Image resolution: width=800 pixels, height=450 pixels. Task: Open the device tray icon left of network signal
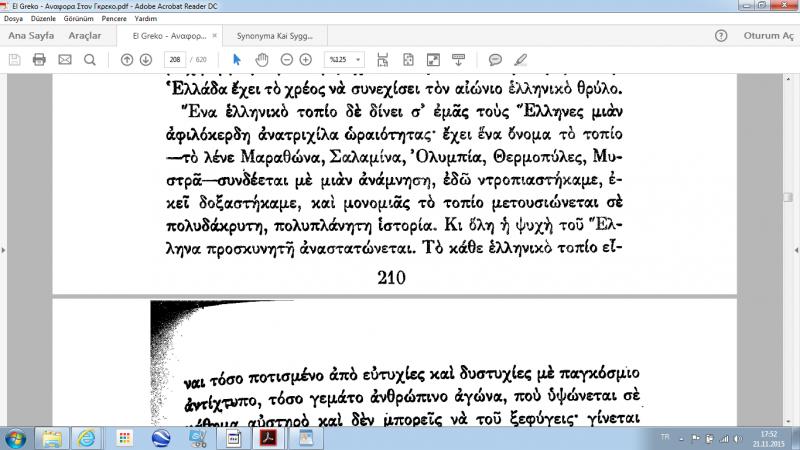[x=710, y=438]
